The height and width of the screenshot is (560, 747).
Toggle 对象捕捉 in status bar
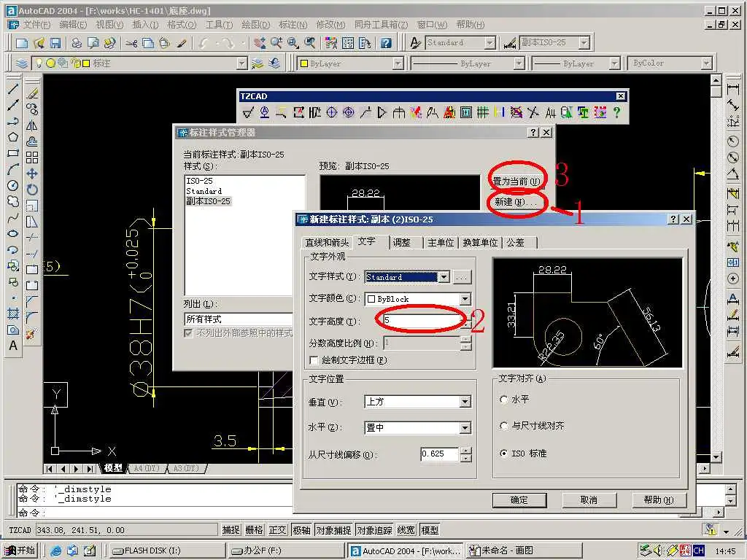coord(333,530)
